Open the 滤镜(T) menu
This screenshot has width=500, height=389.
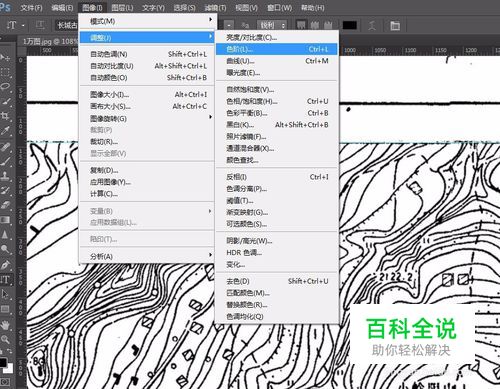pos(215,7)
